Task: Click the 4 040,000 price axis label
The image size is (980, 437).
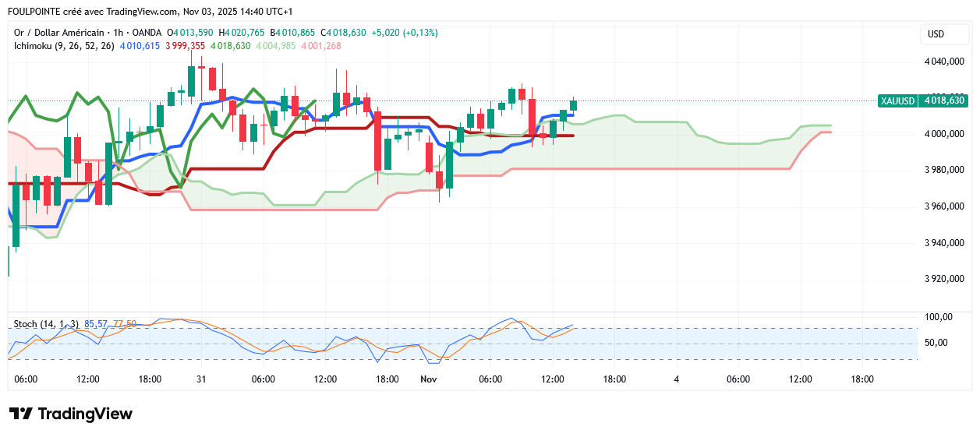Action: (944, 62)
